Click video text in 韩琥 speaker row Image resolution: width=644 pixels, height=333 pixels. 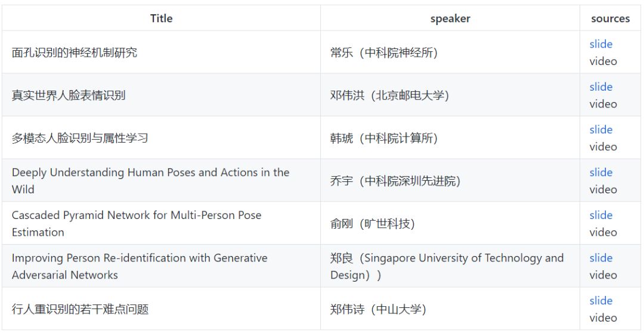click(x=603, y=147)
